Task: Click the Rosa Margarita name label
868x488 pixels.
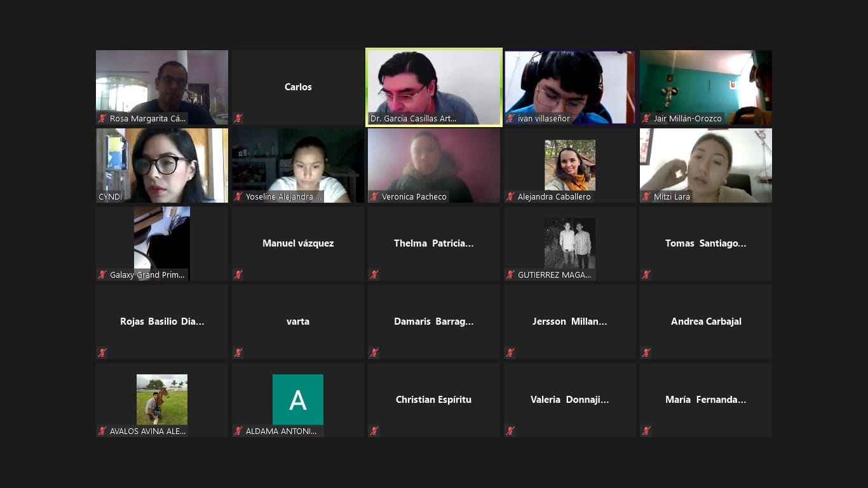Action: coord(147,118)
